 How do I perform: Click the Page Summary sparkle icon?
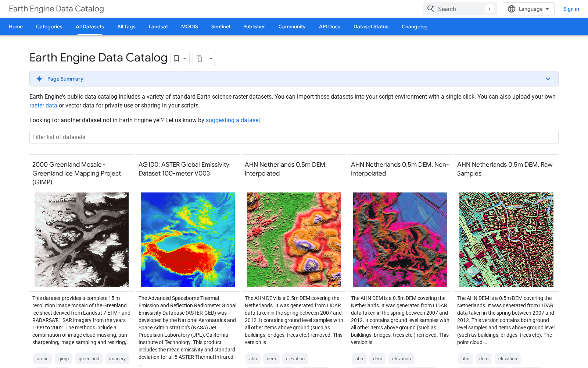click(x=39, y=79)
